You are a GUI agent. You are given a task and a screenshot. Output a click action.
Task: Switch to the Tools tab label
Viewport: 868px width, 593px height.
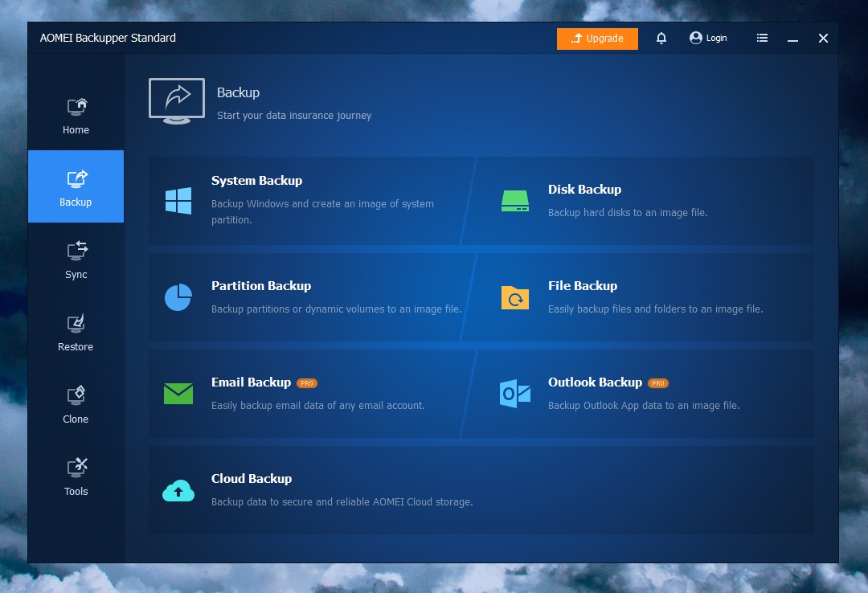pos(76,491)
